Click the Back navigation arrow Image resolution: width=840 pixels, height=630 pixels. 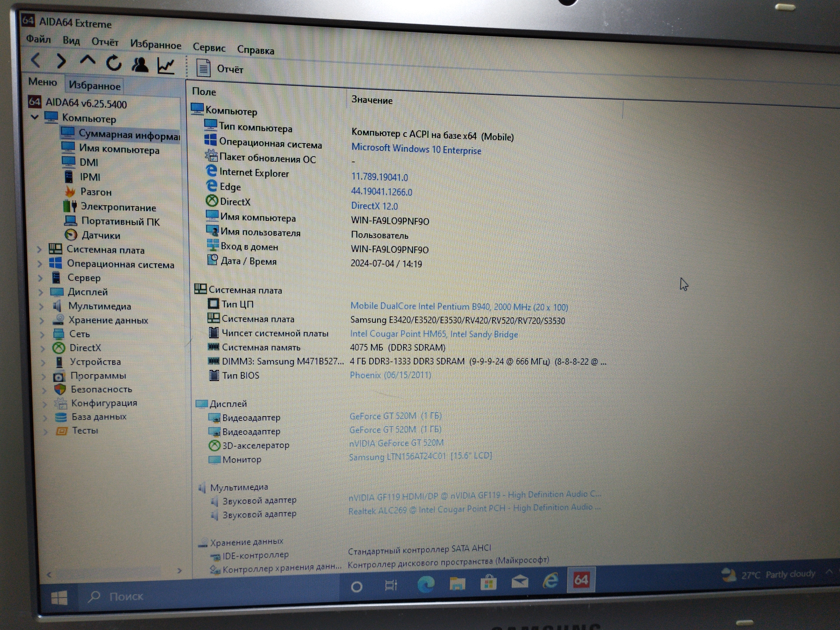36,60
